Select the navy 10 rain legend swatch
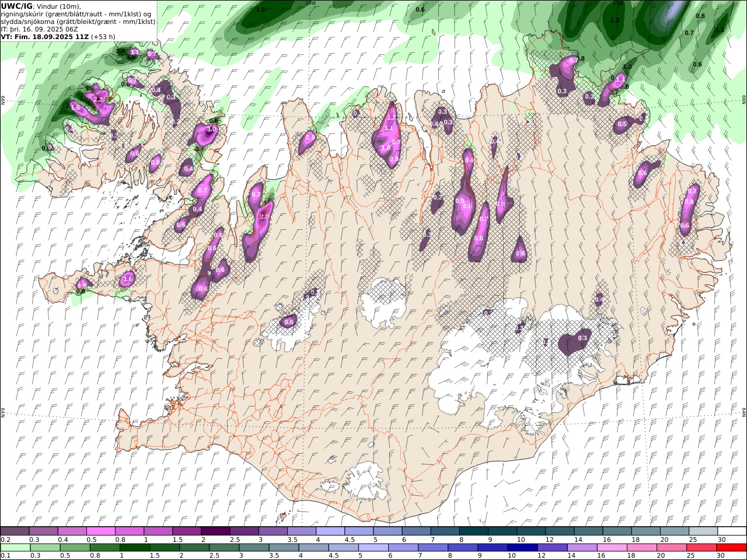Image resolution: width=747 pixels, height=560 pixels. click(x=522, y=547)
